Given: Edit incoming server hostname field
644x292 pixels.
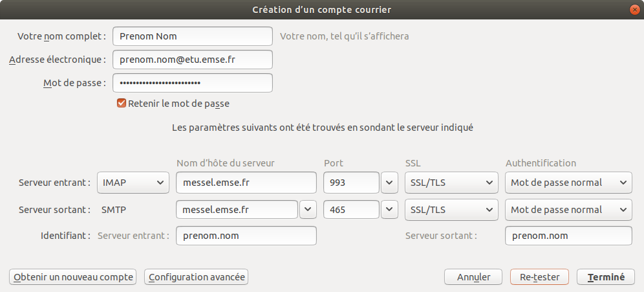Looking at the screenshot, I should [x=246, y=183].
